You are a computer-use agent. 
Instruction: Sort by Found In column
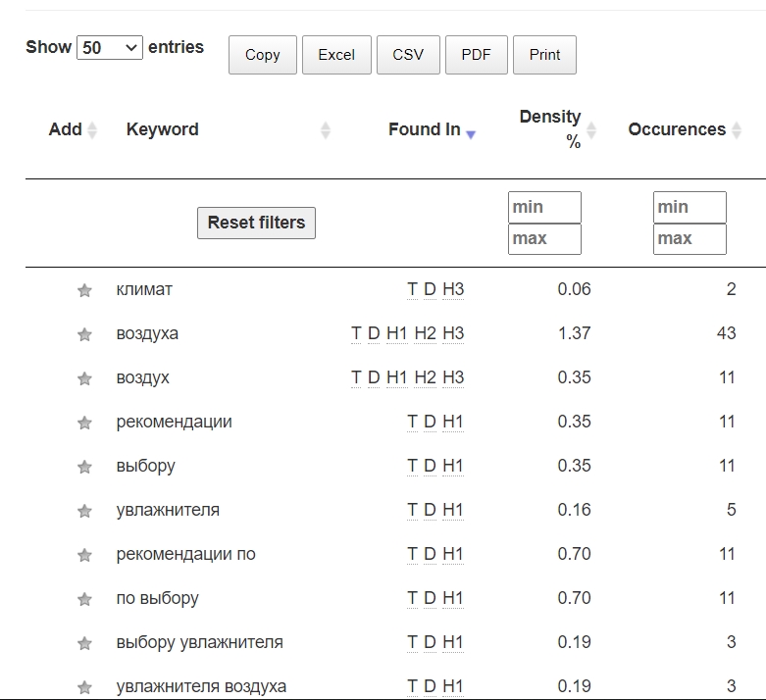click(425, 129)
